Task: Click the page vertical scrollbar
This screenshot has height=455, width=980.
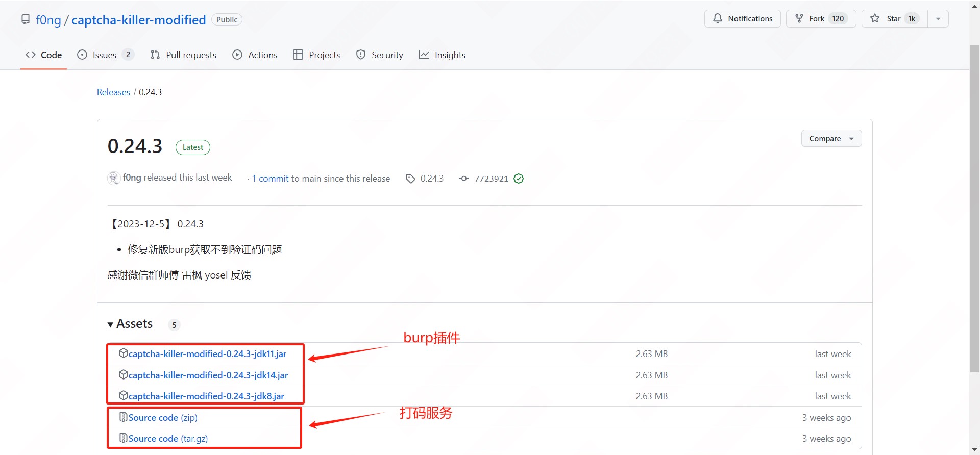Action: pos(974,209)
